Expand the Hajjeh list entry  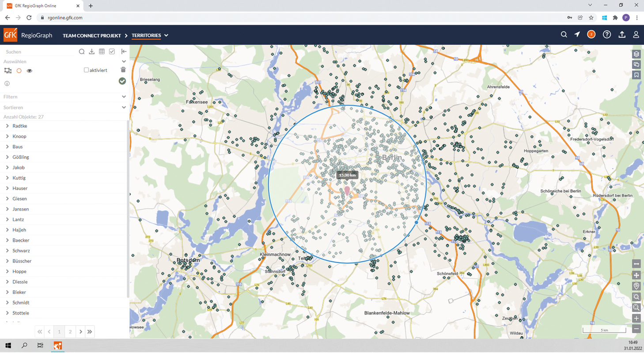pyautogui.click(x=8, y=230)
